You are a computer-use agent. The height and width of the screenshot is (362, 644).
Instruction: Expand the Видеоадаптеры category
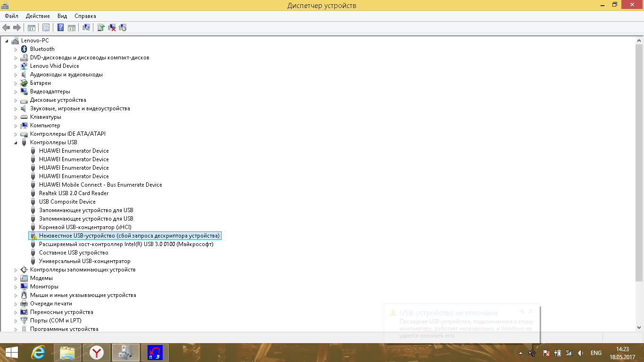(16, 91)
